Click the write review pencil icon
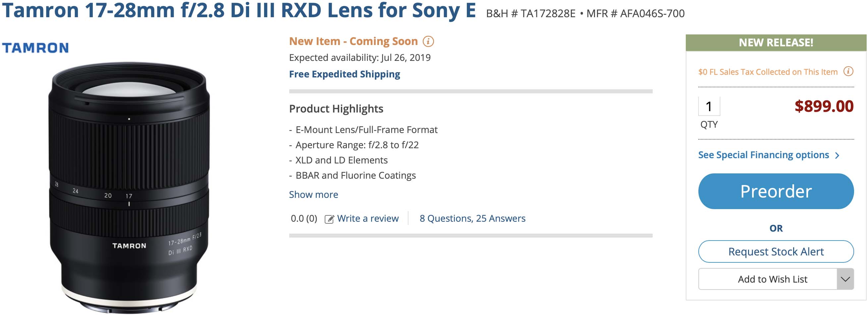This screenshot has height=315, width=868. [x=329, y=219]
